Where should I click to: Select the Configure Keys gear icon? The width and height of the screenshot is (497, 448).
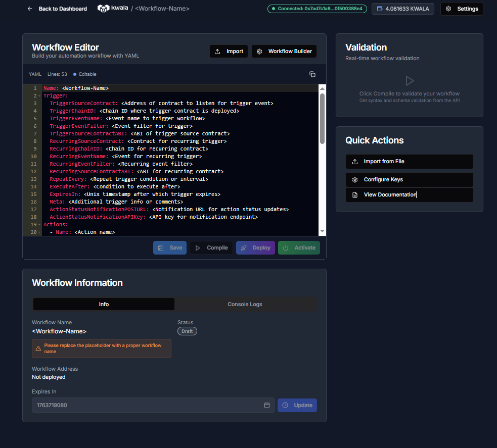coord(355,179)
